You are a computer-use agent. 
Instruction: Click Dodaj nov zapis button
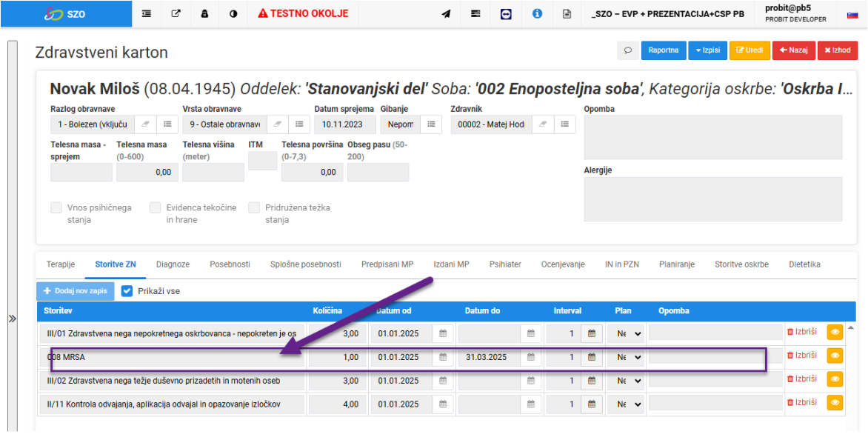click(76, 291)
